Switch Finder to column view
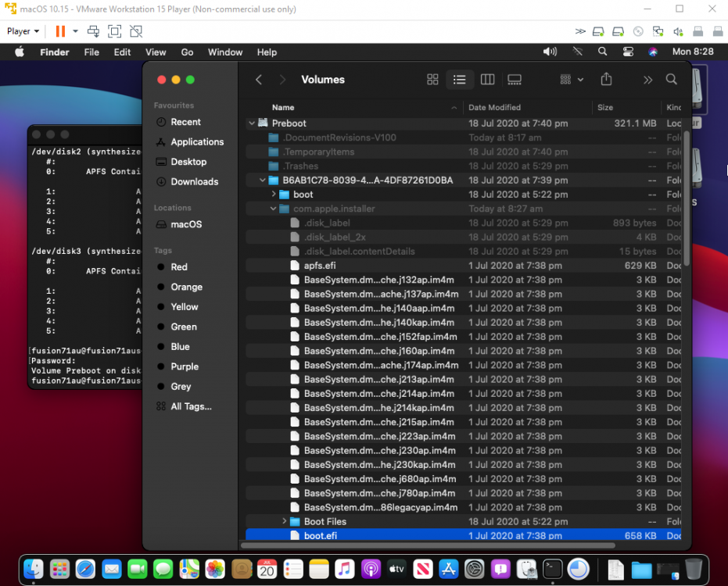The width and height of the screenshot is (728, 586). click(x=487, y=80)
